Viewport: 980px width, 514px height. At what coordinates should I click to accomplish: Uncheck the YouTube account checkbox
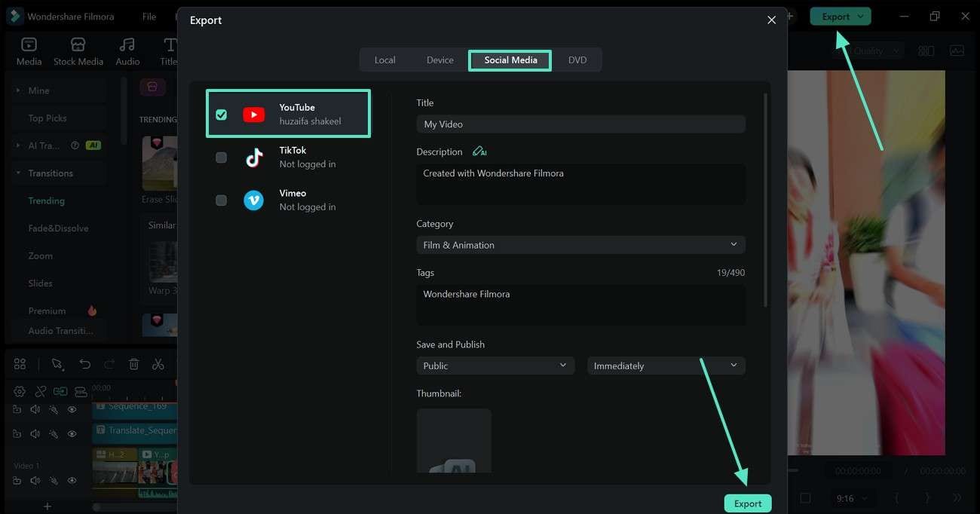coord(221,115)
